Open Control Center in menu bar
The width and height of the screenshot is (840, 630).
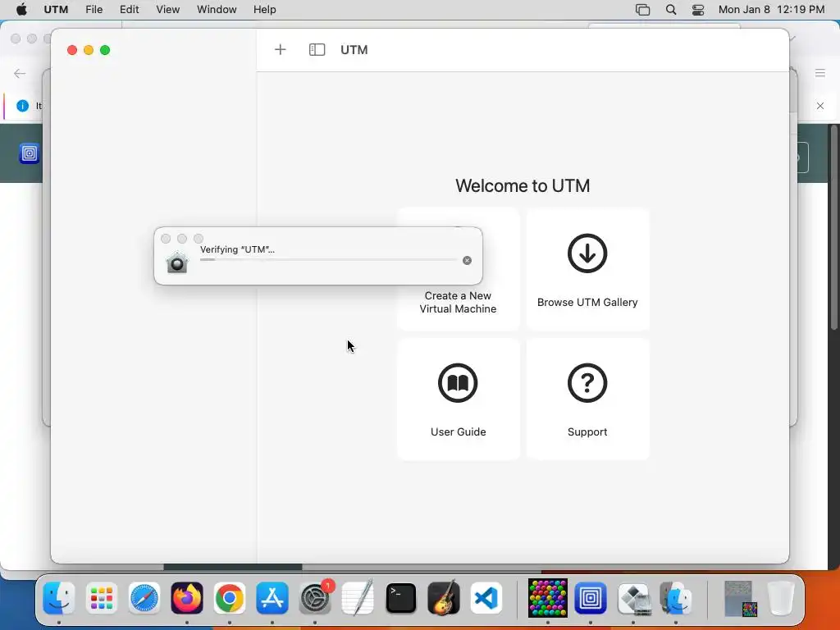[x=698, y=10]
